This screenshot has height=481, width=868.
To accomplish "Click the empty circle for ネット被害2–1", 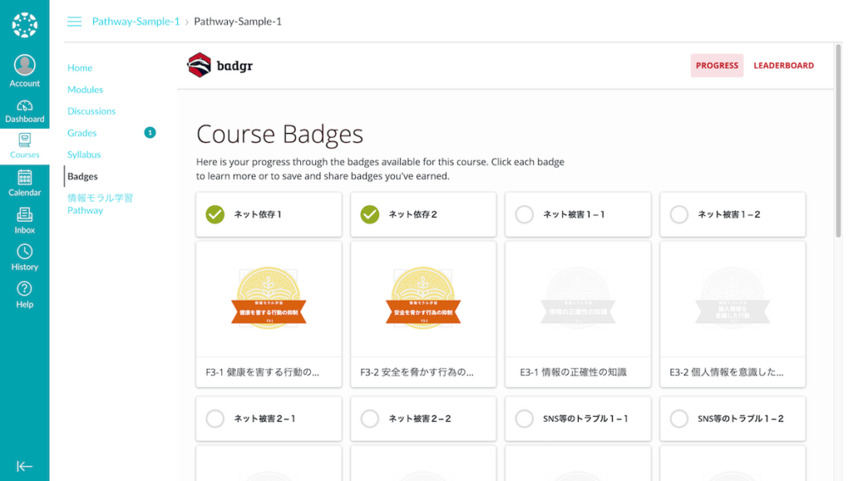I will [214, 418].
